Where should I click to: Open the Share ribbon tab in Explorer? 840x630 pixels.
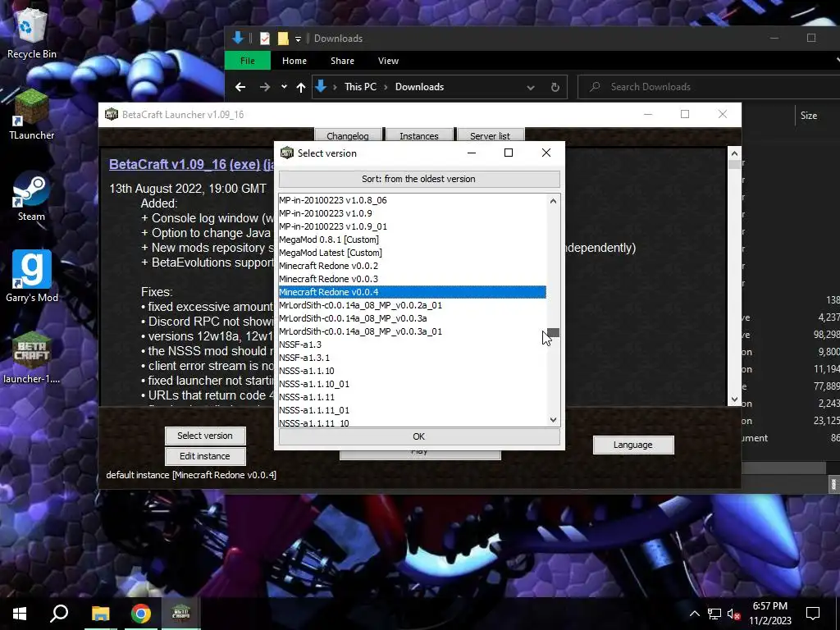coord(342,61)
